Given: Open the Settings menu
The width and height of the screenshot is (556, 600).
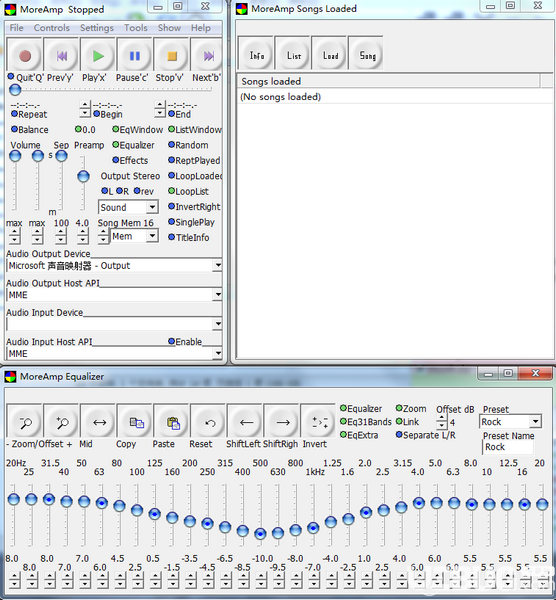Looking at the screenshot, I should [x=97, y=28].
